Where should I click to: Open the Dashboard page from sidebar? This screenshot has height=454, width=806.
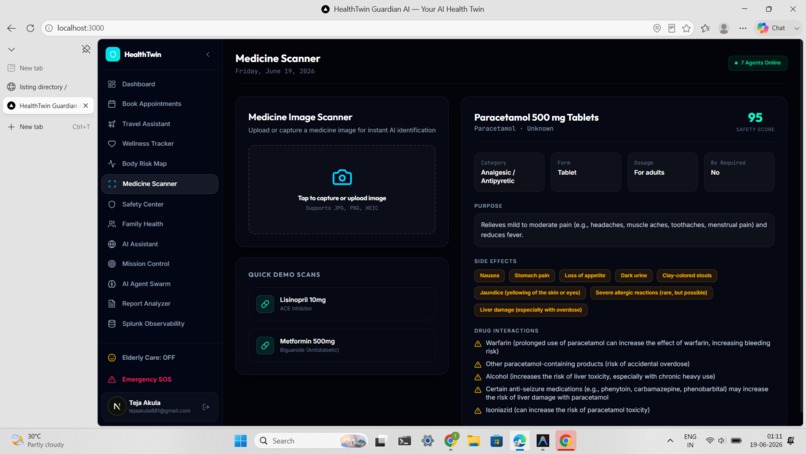click(160, 84)
